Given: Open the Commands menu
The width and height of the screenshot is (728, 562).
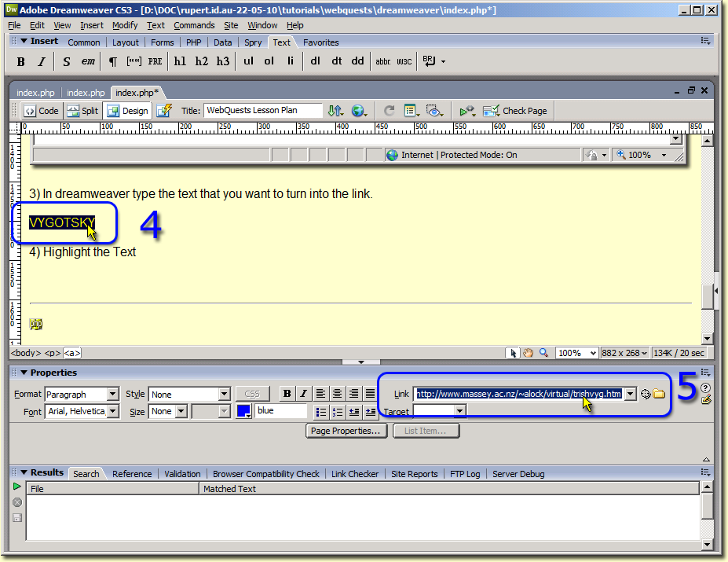Looking at the screenshot, I should click(x=194, y=25).
